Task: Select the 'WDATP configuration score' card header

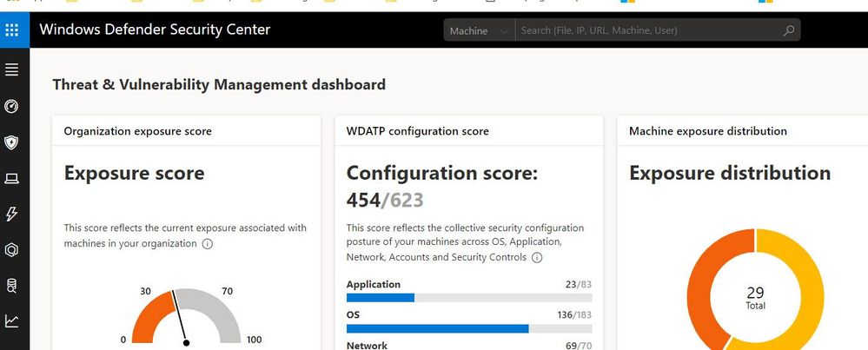Action: [417, 131]
